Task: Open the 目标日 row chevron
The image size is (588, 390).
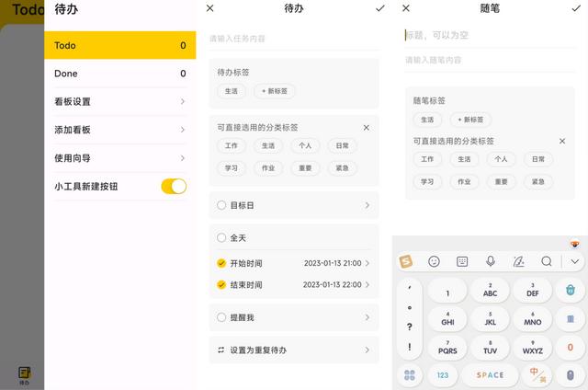Action: [x=367, y=205]
